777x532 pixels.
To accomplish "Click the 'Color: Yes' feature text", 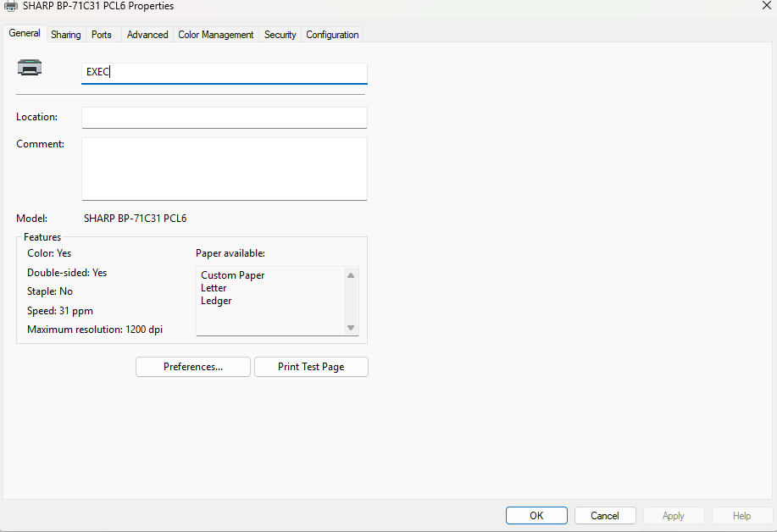I will point(49,253).
